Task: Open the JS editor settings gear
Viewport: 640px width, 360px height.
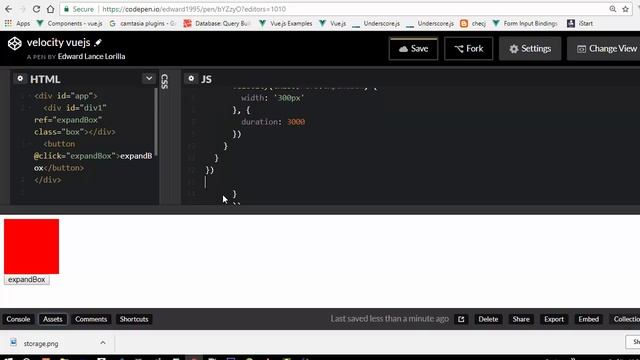Action: (x=191, y=78)
